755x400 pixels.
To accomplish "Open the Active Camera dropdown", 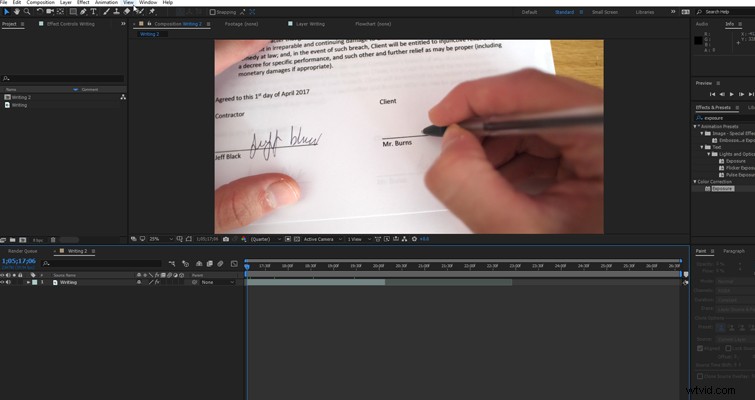I will pos(323,239).
